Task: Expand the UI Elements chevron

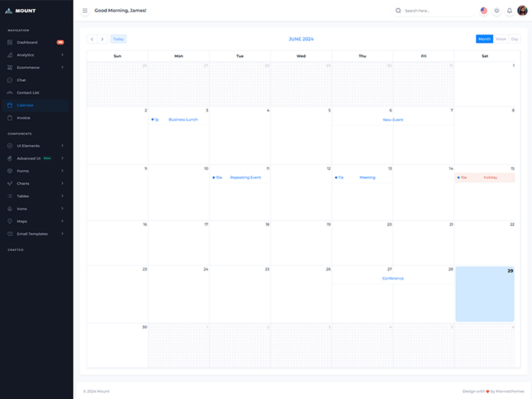Action: 63,146
